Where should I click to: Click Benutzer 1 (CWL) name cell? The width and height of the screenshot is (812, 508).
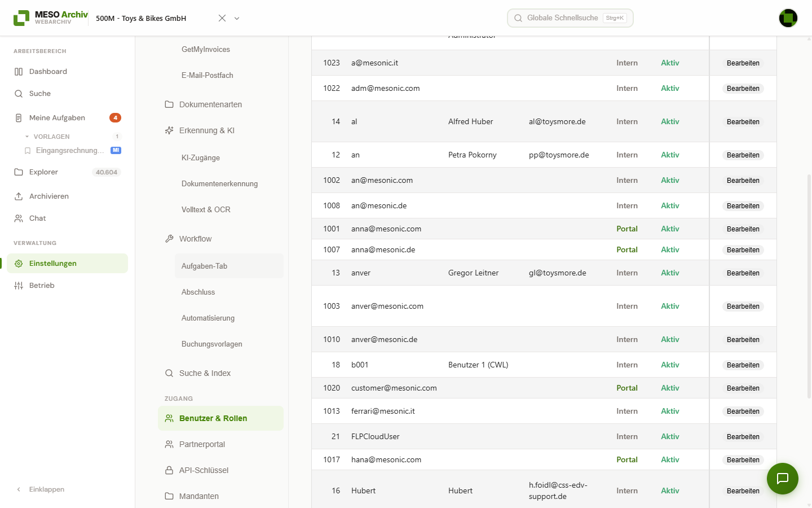tap(478, 365)
